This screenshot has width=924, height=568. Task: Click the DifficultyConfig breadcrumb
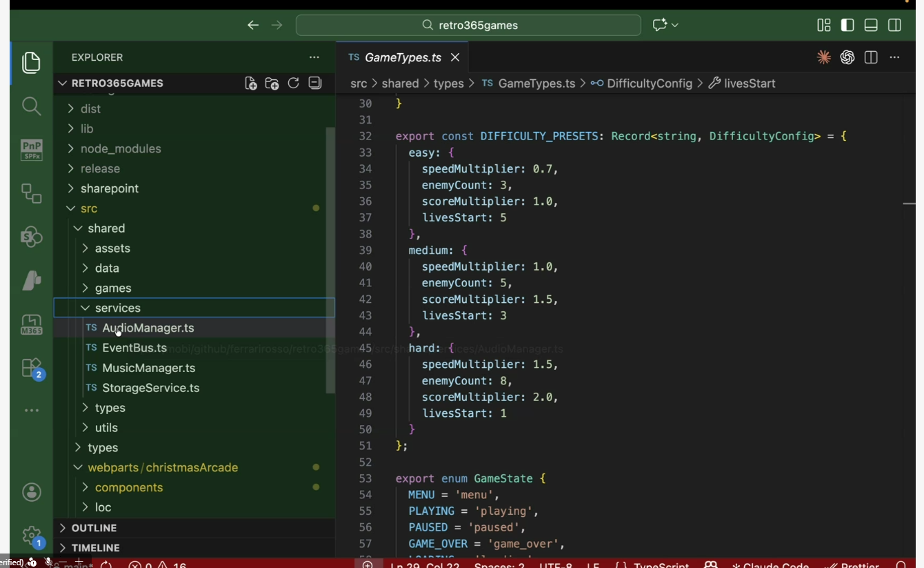[649, 84]
